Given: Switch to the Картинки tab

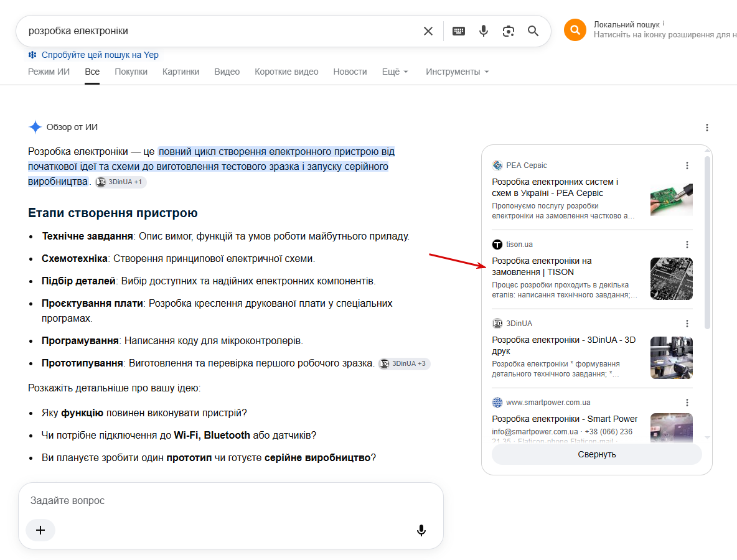Looking at the screenshot, I should [181, 72].
